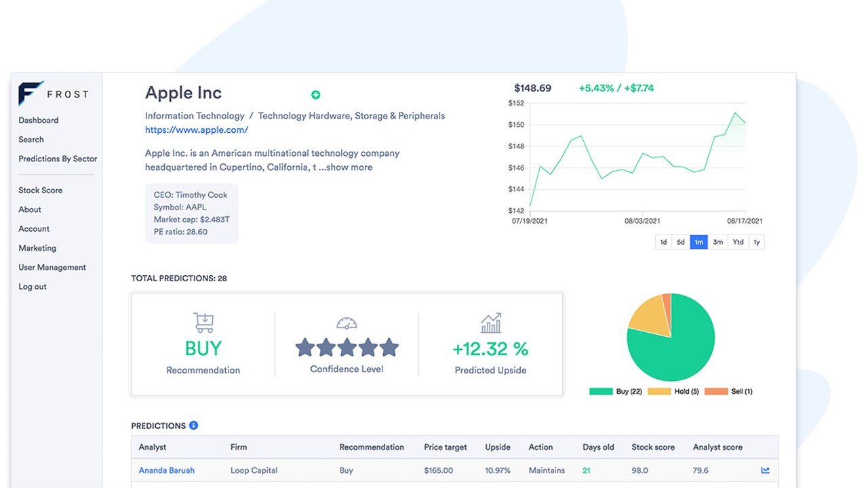Screen dimensions: 868x488
Task: Go to Predictions By Sector
Action: 58,159
